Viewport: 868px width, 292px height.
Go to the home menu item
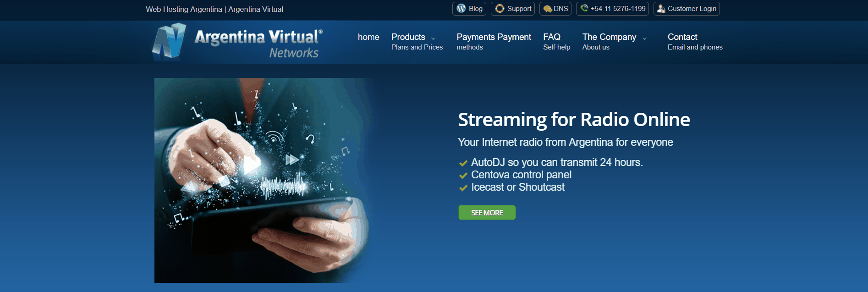click(x=368, y=37)
